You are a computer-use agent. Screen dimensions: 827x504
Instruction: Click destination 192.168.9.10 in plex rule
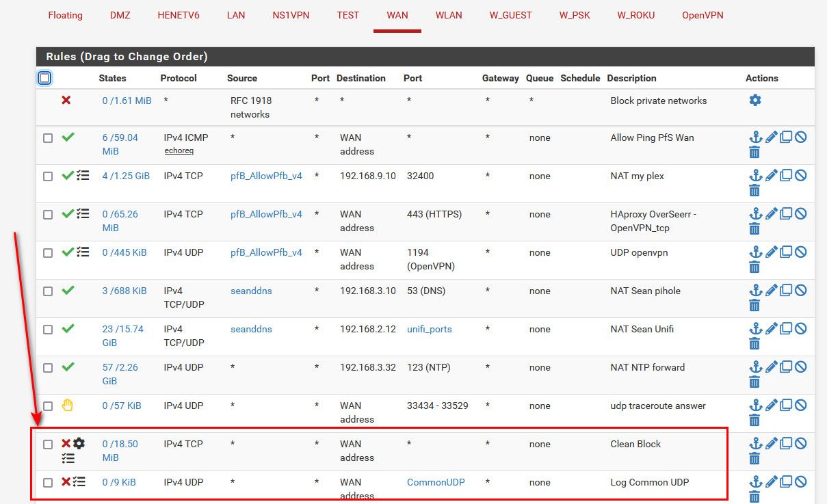(x=368, y=176)
